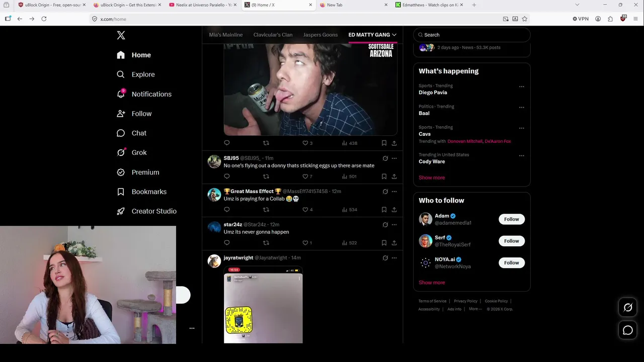This screenshot has height=362, width=644.
Task: Follow Serf @TheRoyalSerf
Action: (512, 241)
